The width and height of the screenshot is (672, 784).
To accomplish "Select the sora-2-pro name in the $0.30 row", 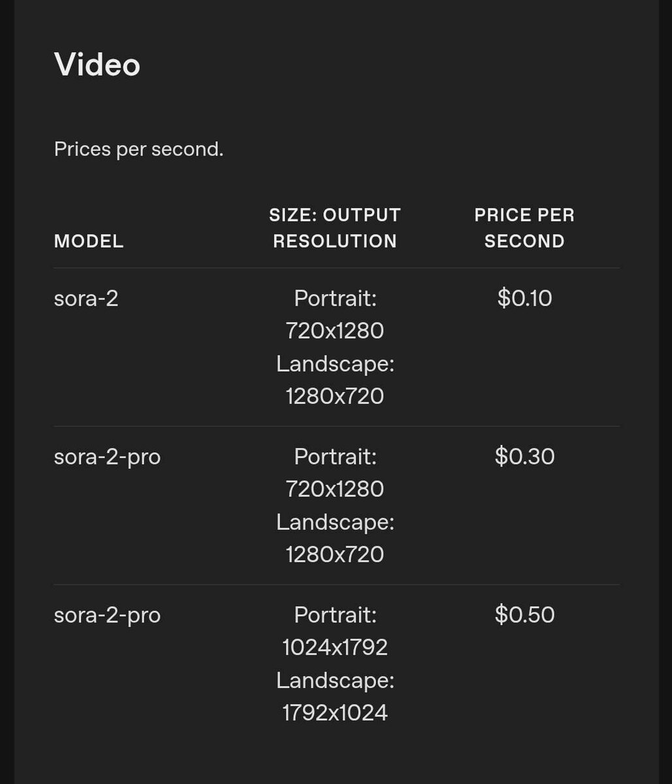I will (107, 457).
